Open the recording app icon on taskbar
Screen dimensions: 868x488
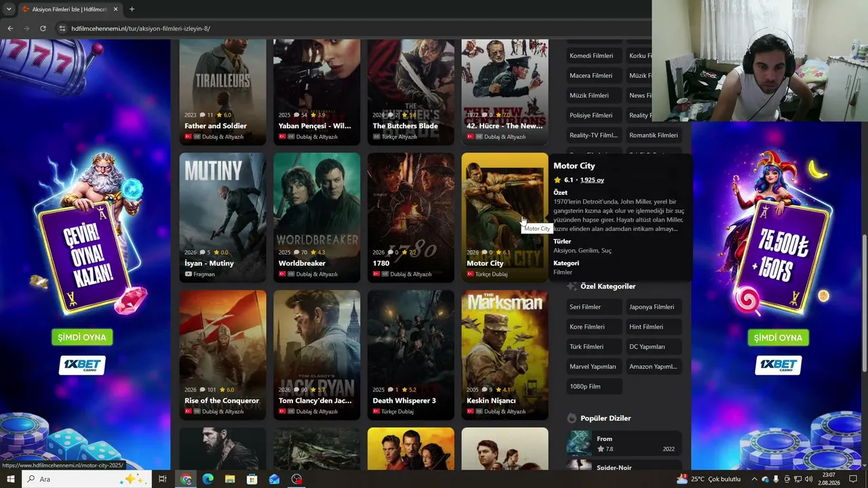point(296,479)
